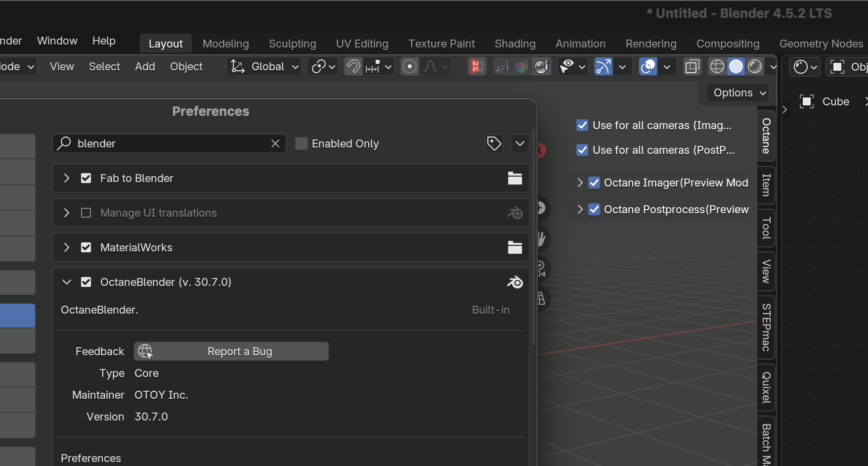Image resolution: width=868 pixels, height=466 pixels.
Task: Click the add-on search field
Action: coord(169,143)
